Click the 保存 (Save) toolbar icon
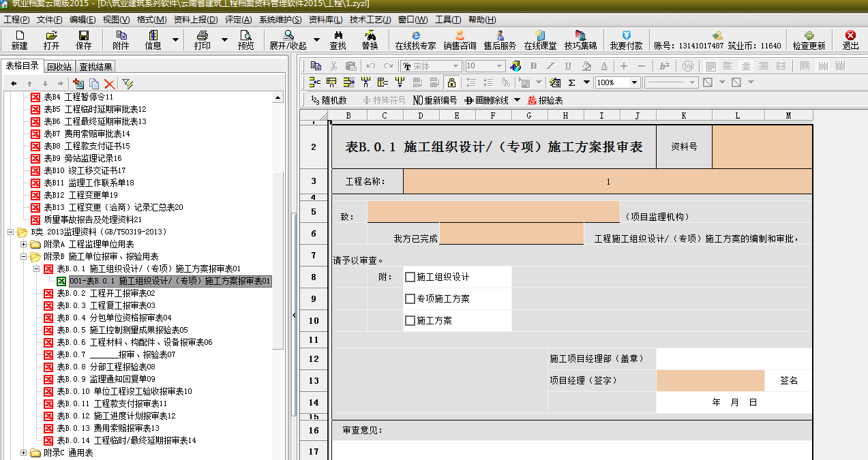Screen dimensions: 868x460 [x=83, y=40]
